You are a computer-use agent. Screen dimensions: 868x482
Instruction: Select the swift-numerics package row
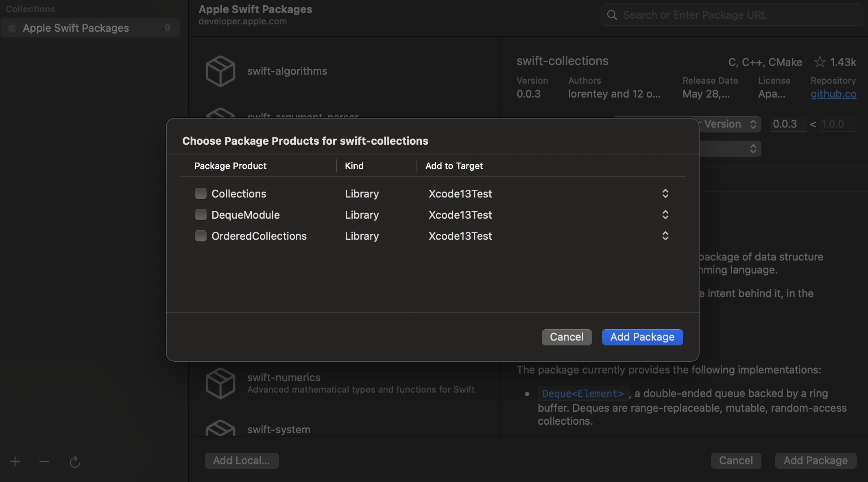pos(344,383)
